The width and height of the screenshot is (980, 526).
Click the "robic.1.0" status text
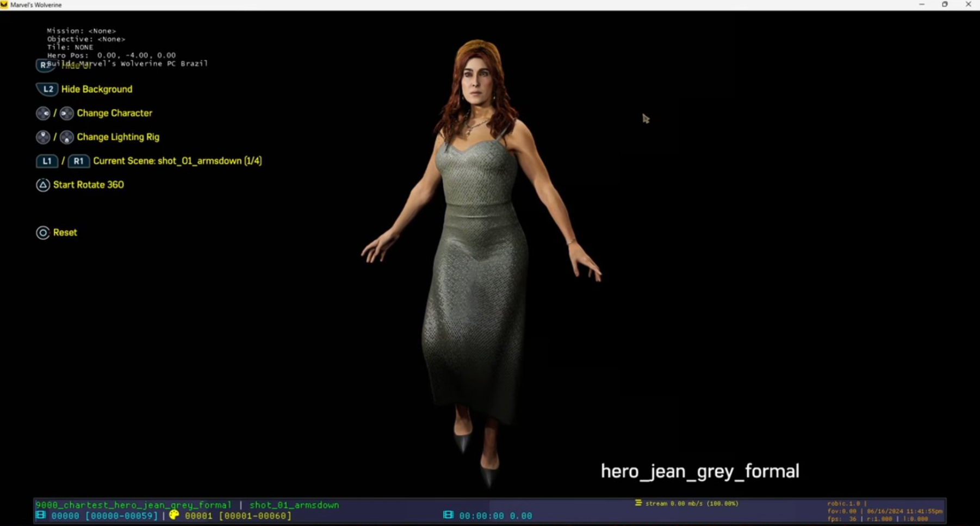843,504
